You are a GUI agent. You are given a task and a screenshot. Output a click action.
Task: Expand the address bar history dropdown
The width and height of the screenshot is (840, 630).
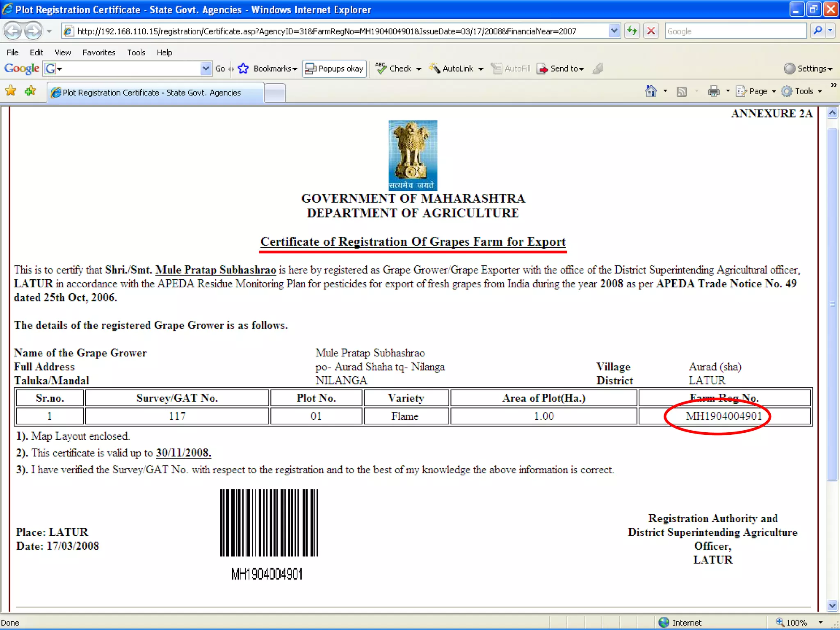point(614,31)
